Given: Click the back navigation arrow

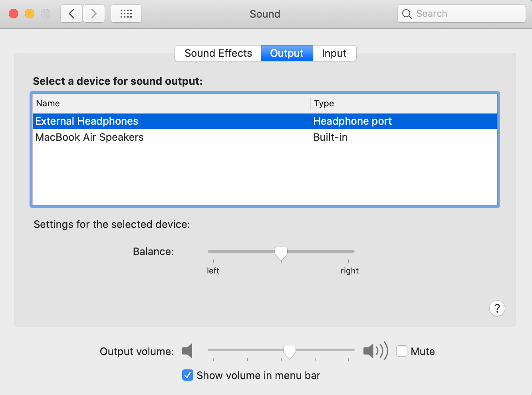Looking at the screenshot, I should (71, 13).
